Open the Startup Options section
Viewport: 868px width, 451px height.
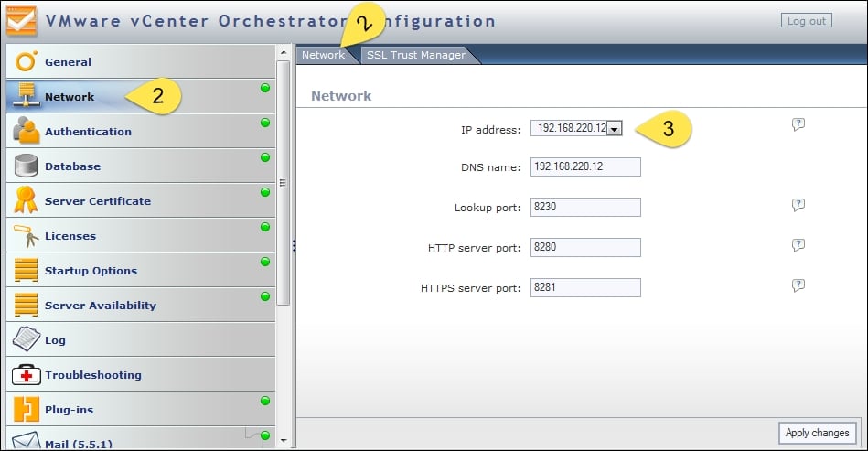point(141,270)
